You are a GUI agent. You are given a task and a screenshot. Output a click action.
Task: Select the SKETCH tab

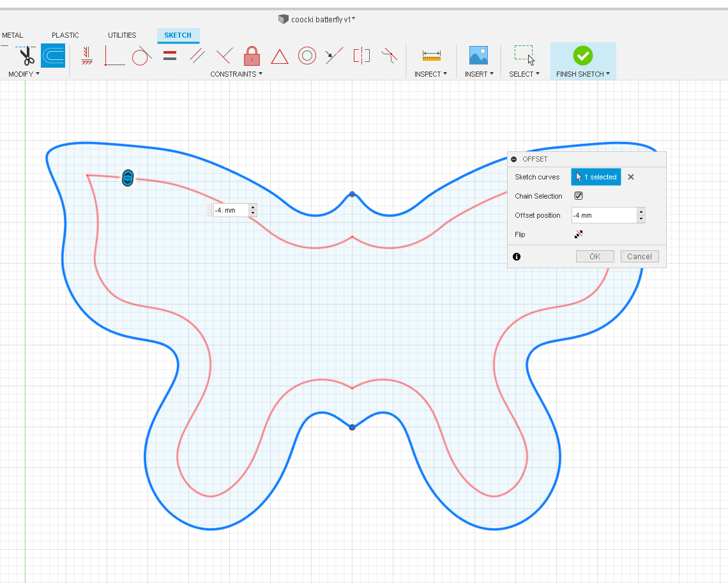(178, 35)
